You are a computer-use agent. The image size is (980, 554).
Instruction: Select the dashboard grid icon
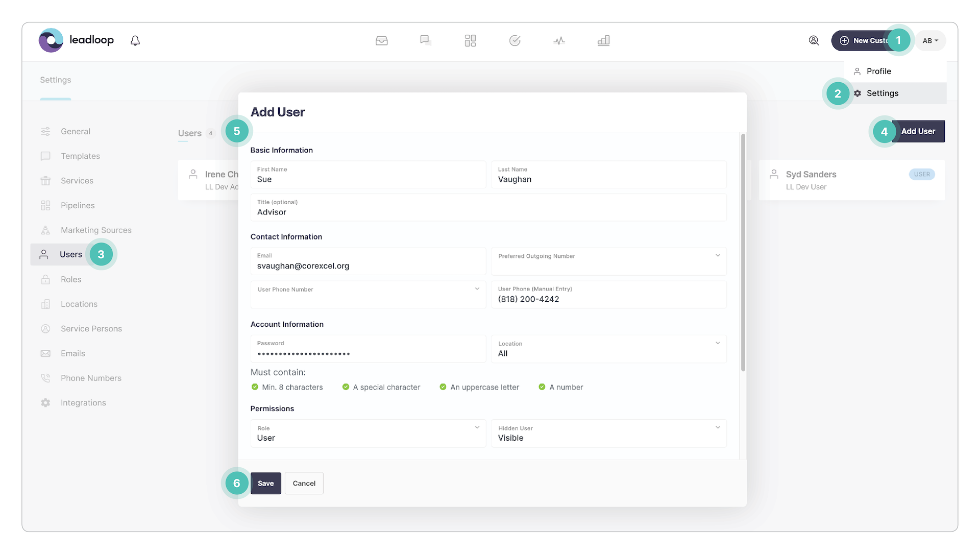click(x=470, y=40)
